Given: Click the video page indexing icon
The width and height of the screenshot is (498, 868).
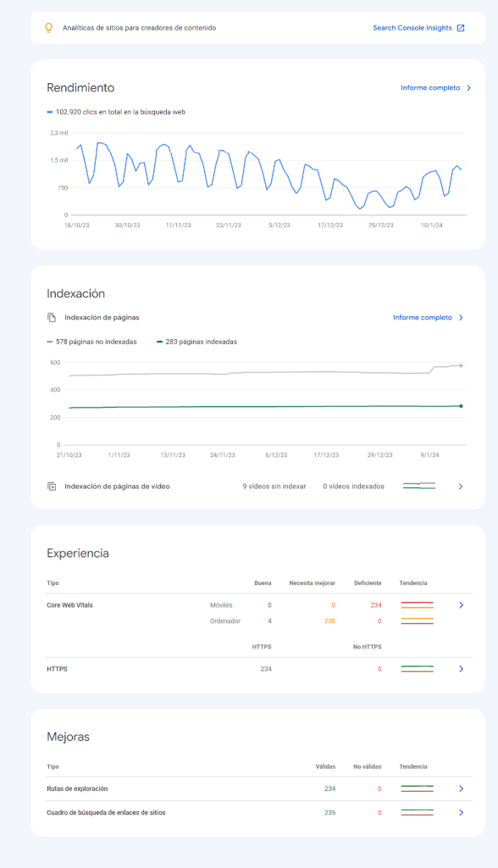Looking at the screenshot, I should pyautogui.click(x=52, y=486).
